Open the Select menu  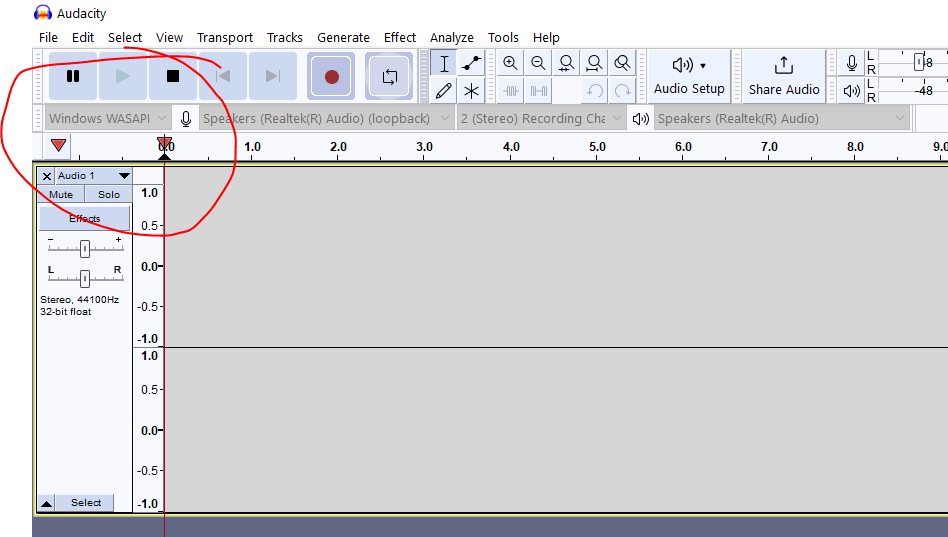(125, 37)
